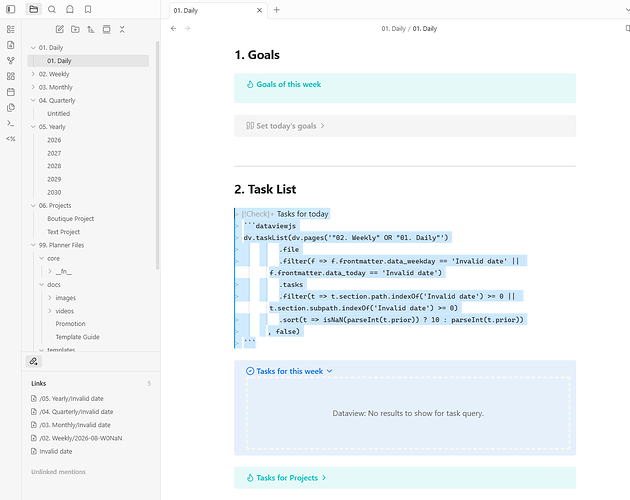630x500 pixels.
Task: Open the 2026 yearly note
Action: (x=54, y=140)
